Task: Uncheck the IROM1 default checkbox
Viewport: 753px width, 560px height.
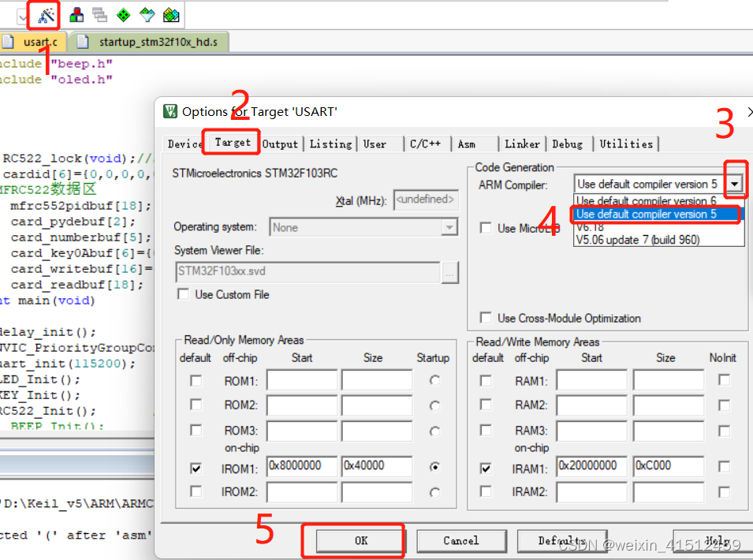Action: [196, 467]
